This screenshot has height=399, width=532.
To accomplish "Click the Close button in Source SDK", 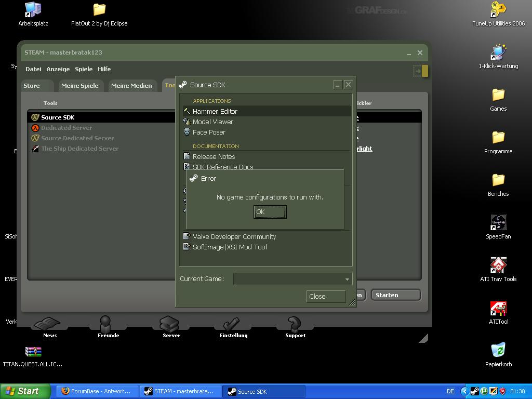I will coord(326,296).
